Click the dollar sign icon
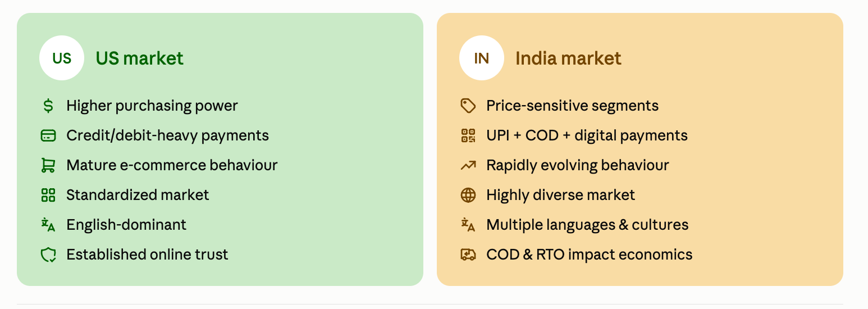 48,106
